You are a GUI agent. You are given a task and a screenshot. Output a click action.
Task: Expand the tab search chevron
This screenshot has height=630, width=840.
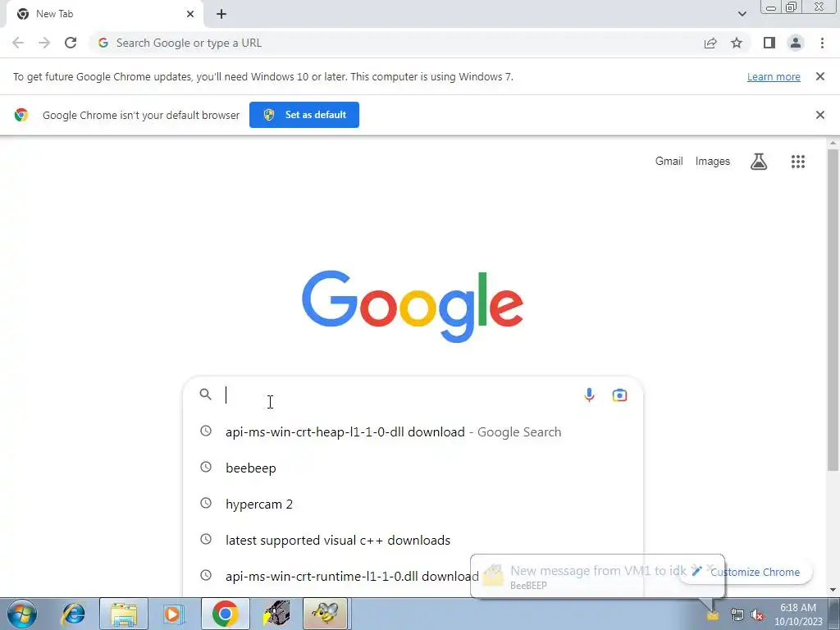click(x=742, y=14)
